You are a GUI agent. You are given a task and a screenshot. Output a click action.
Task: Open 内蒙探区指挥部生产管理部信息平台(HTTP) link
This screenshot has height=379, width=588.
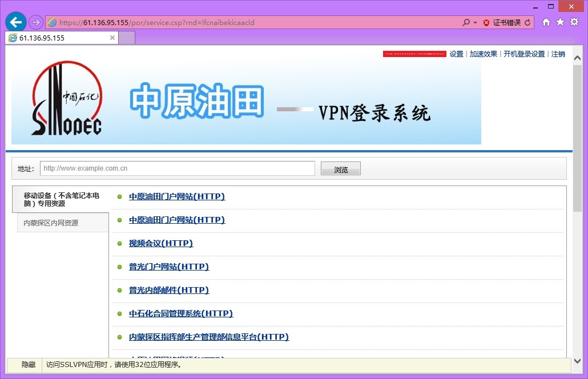[x=209, y=337]
